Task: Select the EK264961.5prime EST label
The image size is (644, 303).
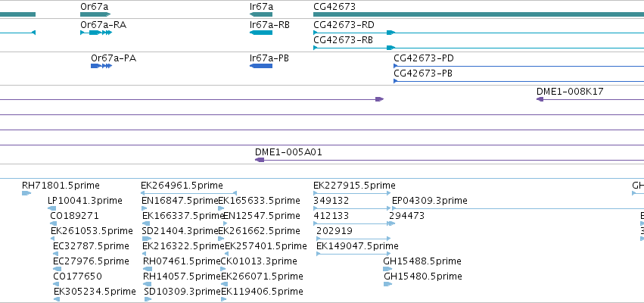Action: (182, 186)
